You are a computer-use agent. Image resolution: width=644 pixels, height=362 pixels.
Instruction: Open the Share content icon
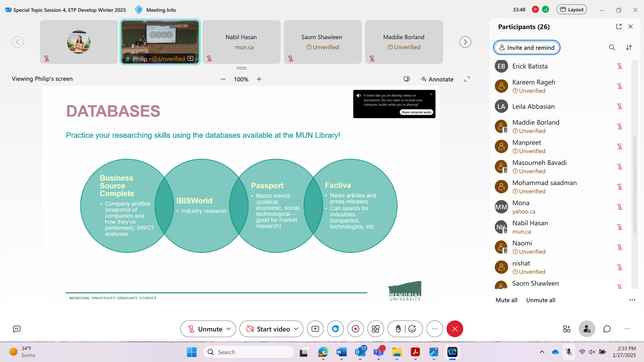(x=315, y=329)
